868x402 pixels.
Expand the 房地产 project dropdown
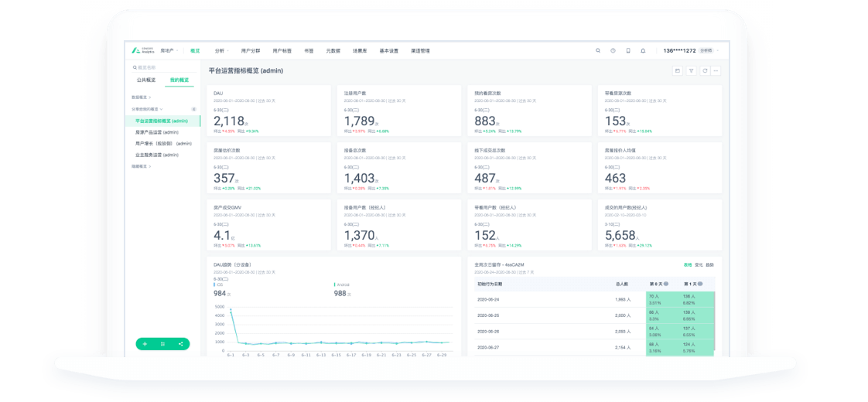click(x=169, y=51)
